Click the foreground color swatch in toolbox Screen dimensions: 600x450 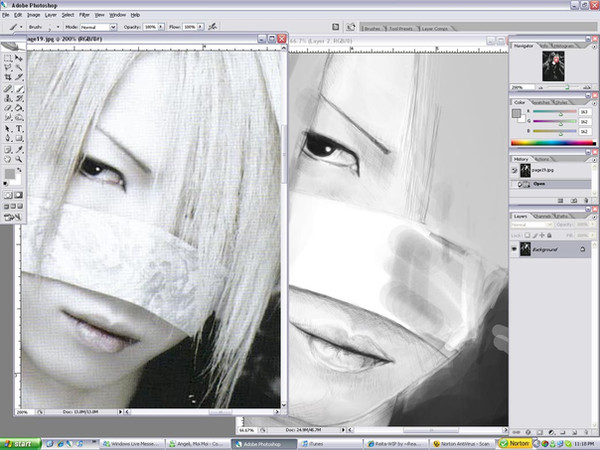[x=10, y=174]
